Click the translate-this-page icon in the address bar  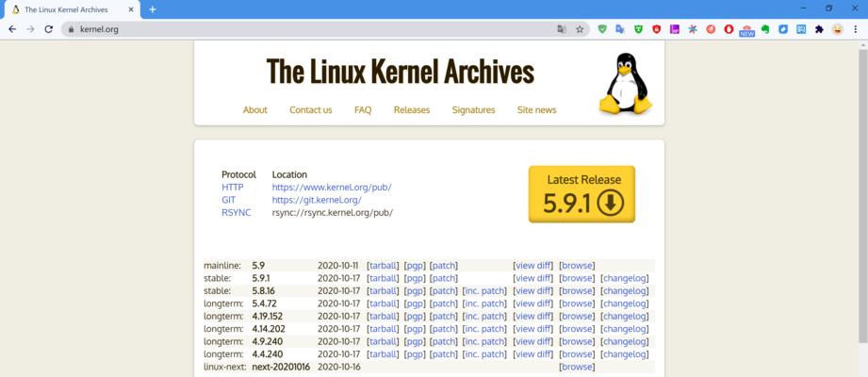(562, 29)
